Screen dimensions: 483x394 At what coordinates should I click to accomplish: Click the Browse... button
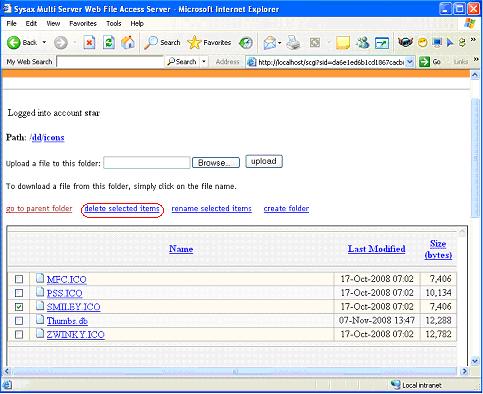pos(216,163)
